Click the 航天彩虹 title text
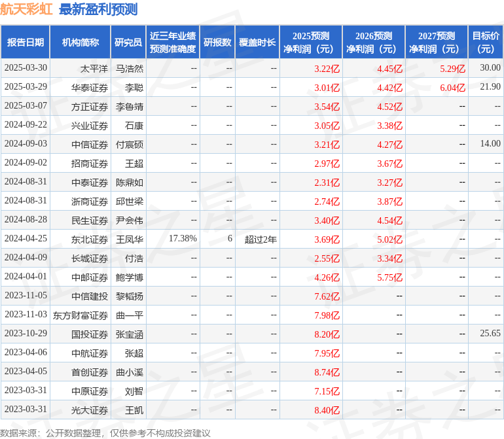Screen dimensions: 504x439 (x=26, y=9)
